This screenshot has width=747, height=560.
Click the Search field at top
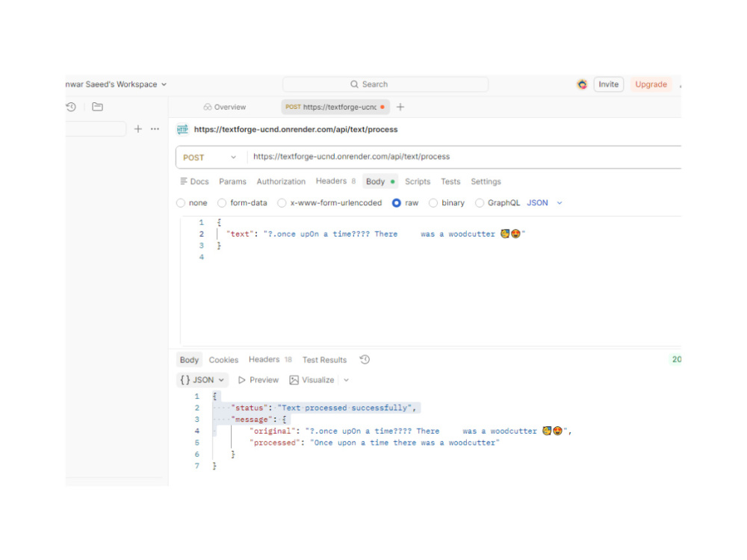point(385,84)
